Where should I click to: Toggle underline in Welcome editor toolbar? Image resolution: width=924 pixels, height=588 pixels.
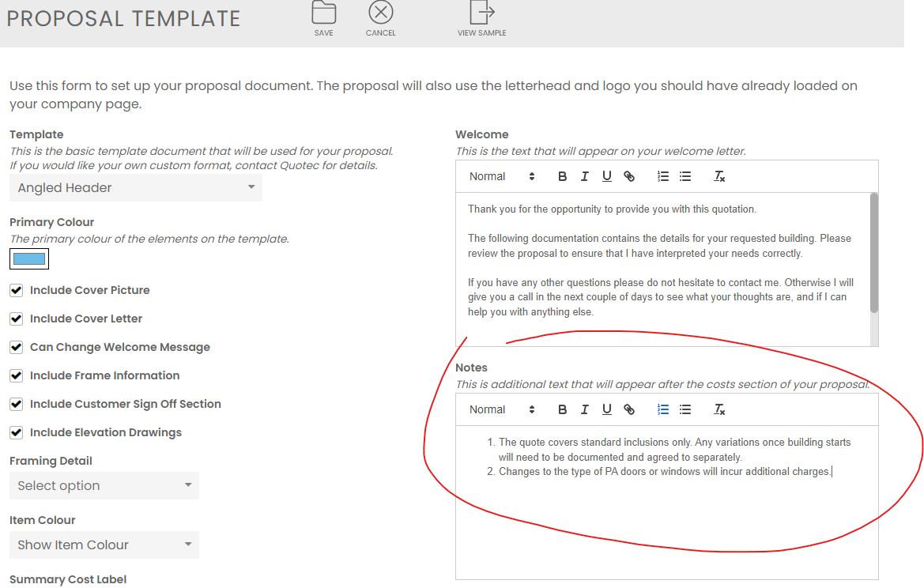pos(607,176)
